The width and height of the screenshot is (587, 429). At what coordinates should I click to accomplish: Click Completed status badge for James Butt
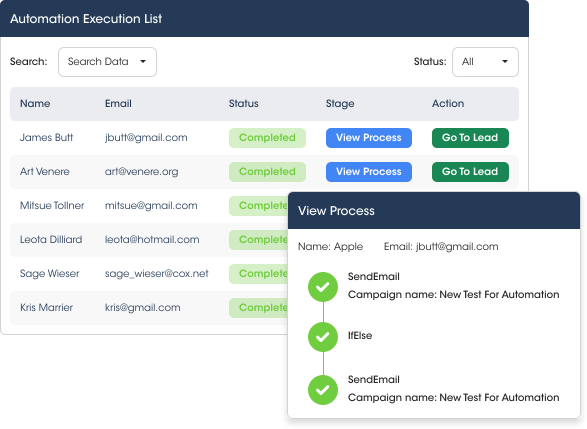(267, 138)
